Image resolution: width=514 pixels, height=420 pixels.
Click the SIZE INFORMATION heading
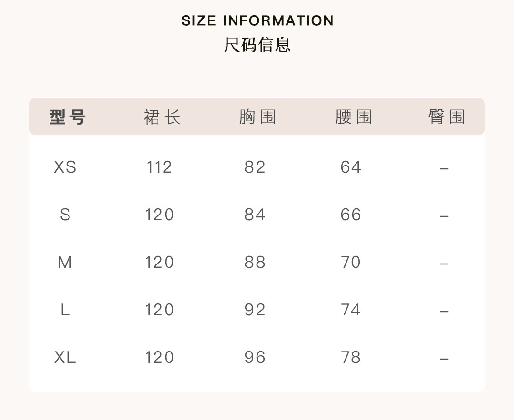257,21
